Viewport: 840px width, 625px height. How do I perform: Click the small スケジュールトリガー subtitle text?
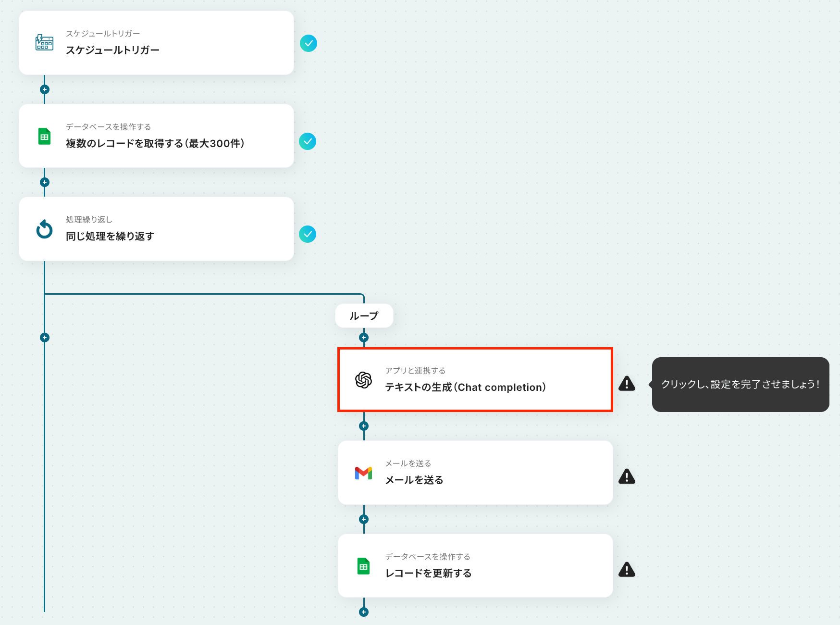tap(103, 34)
